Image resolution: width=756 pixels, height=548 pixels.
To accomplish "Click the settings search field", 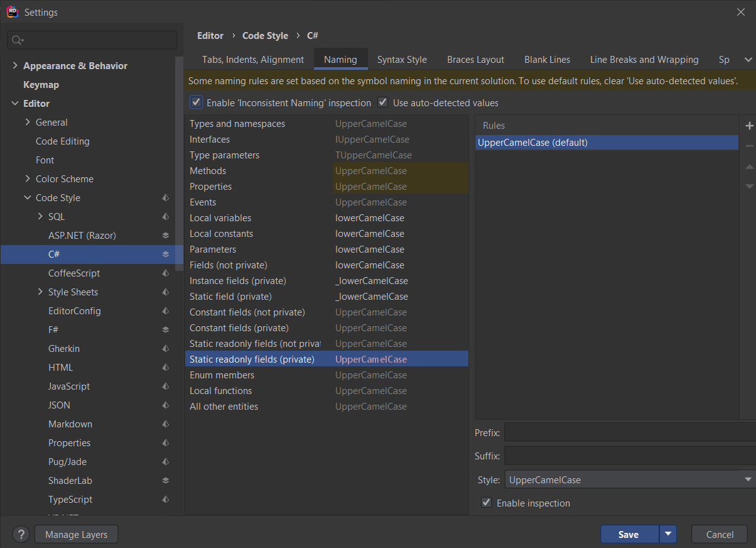I will pos(92,40).
